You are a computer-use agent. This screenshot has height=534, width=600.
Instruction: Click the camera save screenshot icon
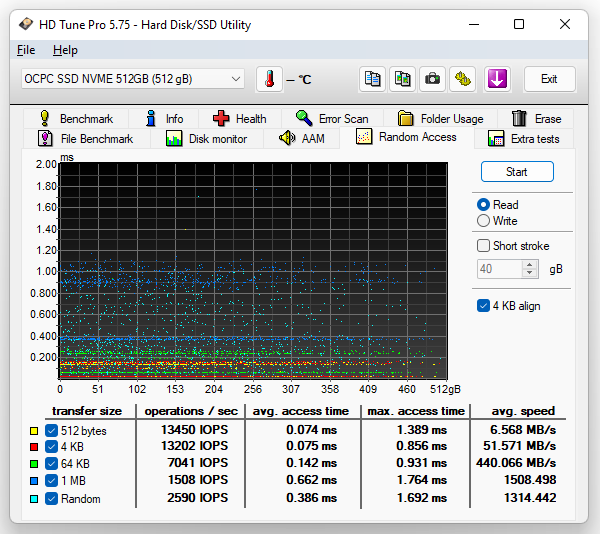(x=432, y=79)
